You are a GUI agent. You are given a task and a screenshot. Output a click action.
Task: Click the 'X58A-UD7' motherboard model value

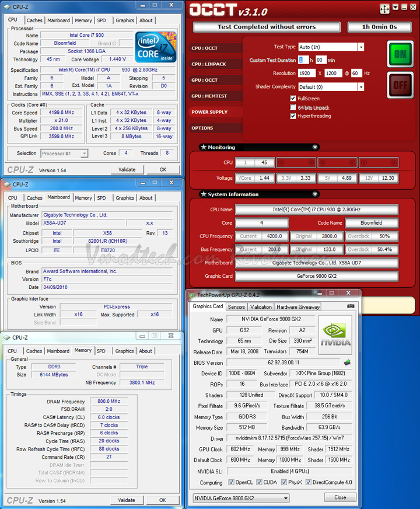coord(83,223)
